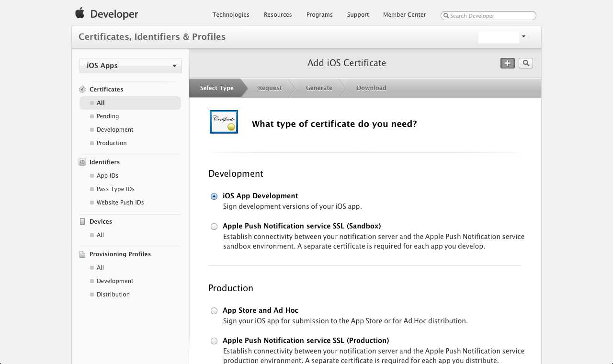
Task: Select Apple Push Notification service SSL (Production)
Action: coord(214,341)
